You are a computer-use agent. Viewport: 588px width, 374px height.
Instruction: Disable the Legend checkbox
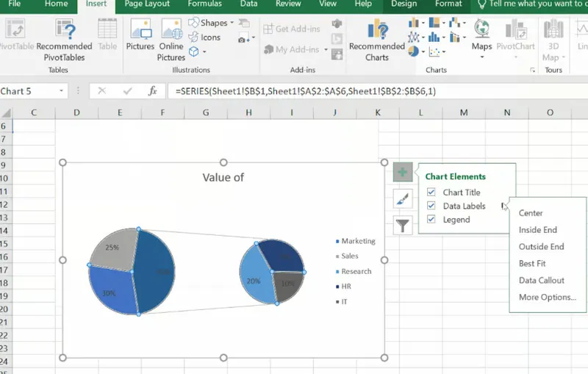(x=431, y=220)
